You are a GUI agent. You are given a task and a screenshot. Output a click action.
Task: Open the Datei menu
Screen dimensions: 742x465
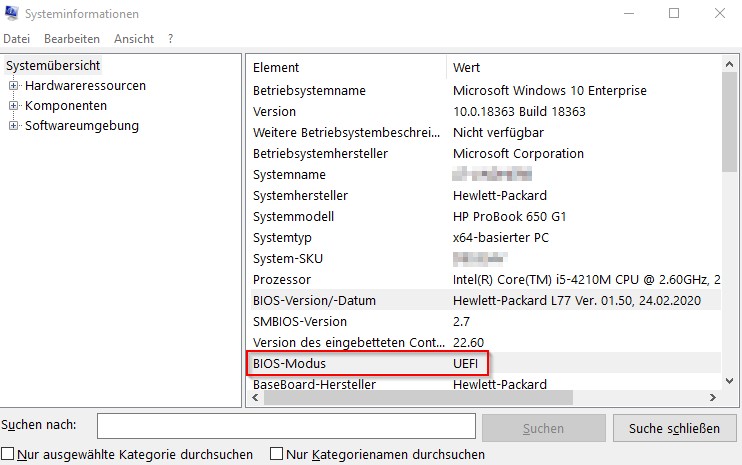point(17,39)
